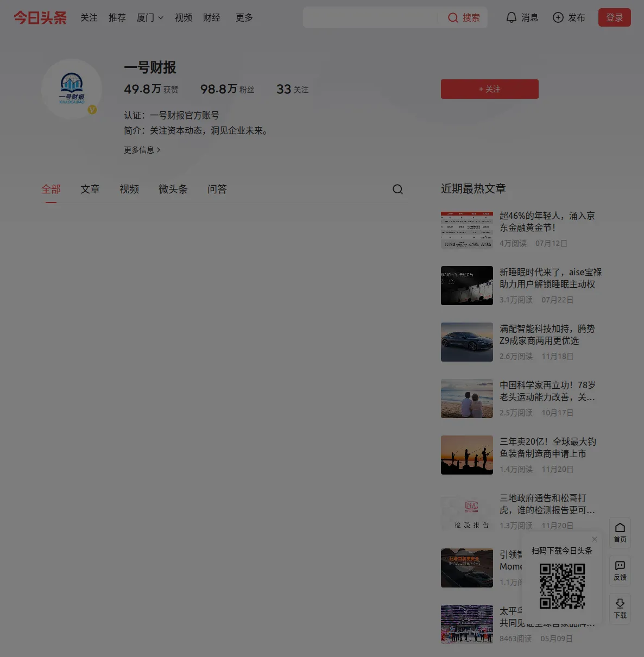The width and height of the screenshot is (644, 657).
Task: Open the 关注 navigation item
Action: click(x=89, y=17)
